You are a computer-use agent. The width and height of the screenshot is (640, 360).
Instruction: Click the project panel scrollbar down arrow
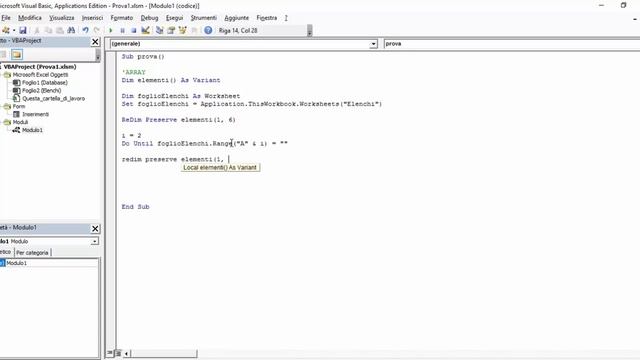(98, 56)
